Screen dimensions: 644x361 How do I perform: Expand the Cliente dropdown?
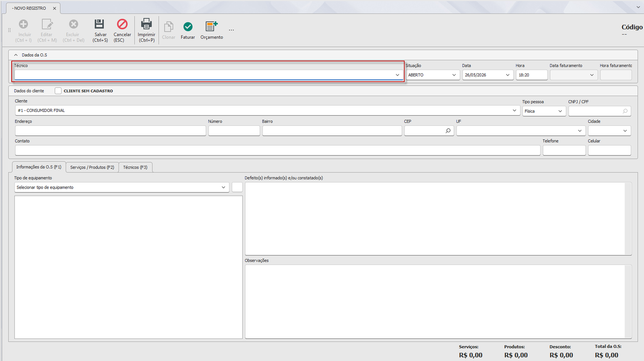pos(514,110)
